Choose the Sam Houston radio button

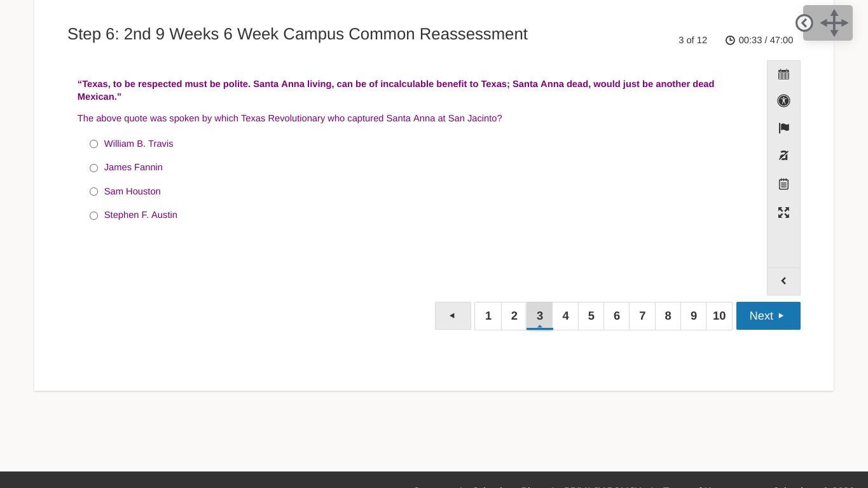[x=93, y=192]
